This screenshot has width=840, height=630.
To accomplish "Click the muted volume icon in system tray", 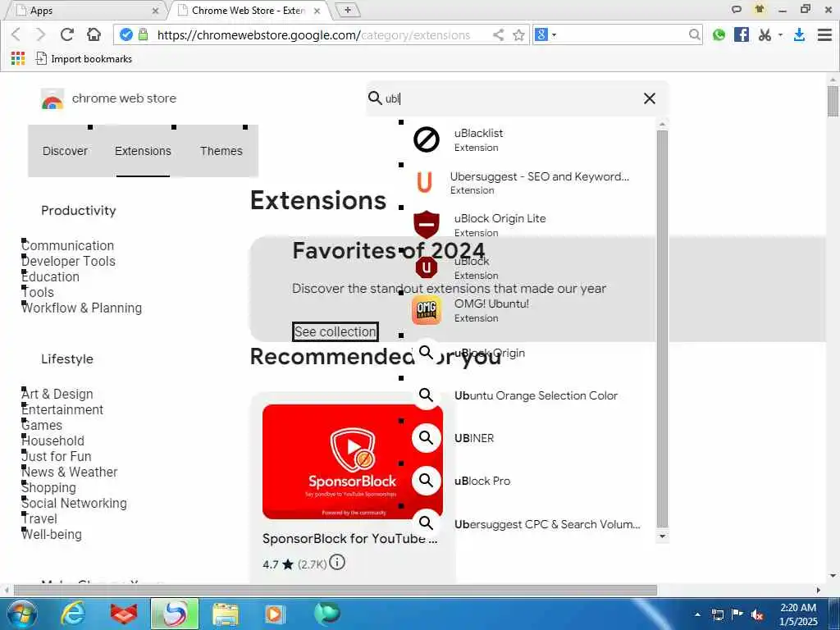I will (x=757, y=614).
